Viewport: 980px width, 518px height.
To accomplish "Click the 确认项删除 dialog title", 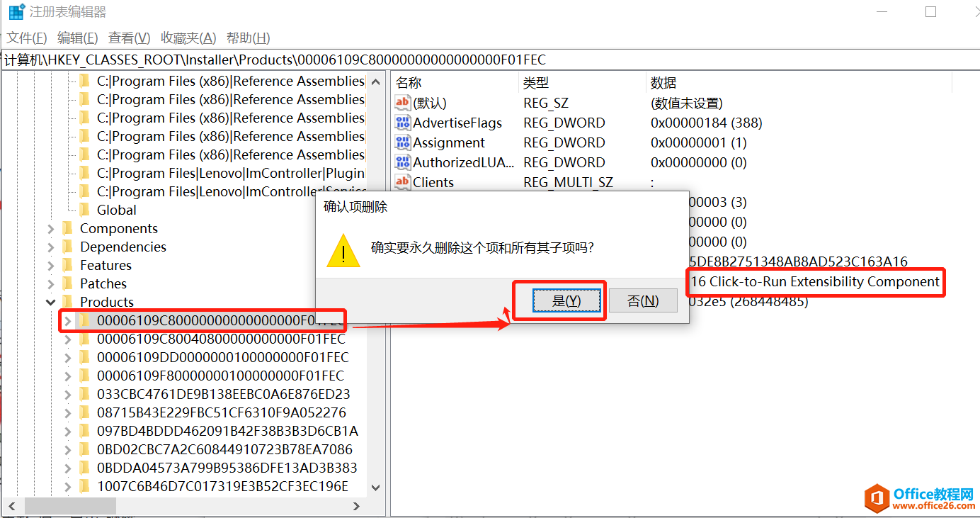I will [355, 207].
